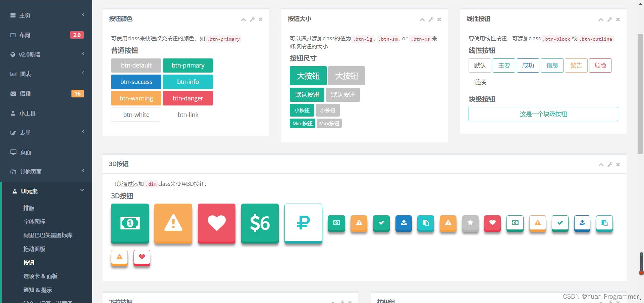The height and width of the screenshot is (303, 644).
Task: Open wrench settings in 线性按钮 panel
Action: pyautogui.click(x=610, y=19)
